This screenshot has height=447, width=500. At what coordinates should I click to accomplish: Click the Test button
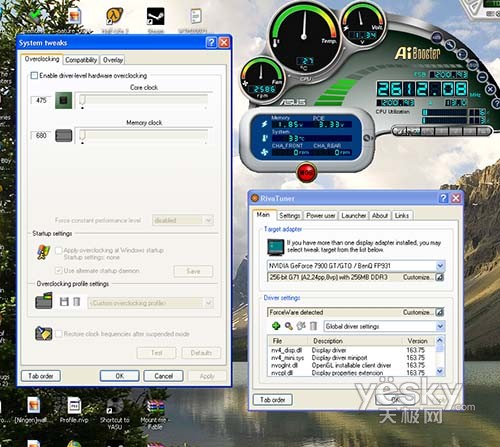pyautogui.click(x=157, y=353)
